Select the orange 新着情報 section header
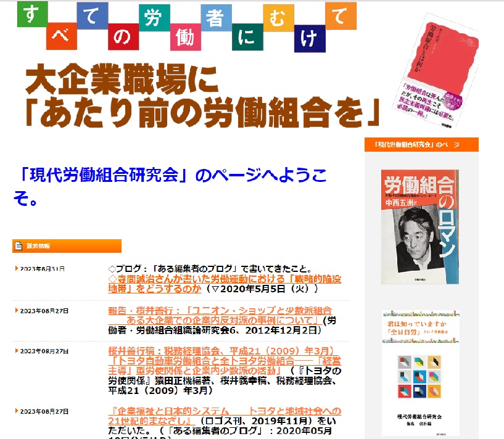 [67, 246]
